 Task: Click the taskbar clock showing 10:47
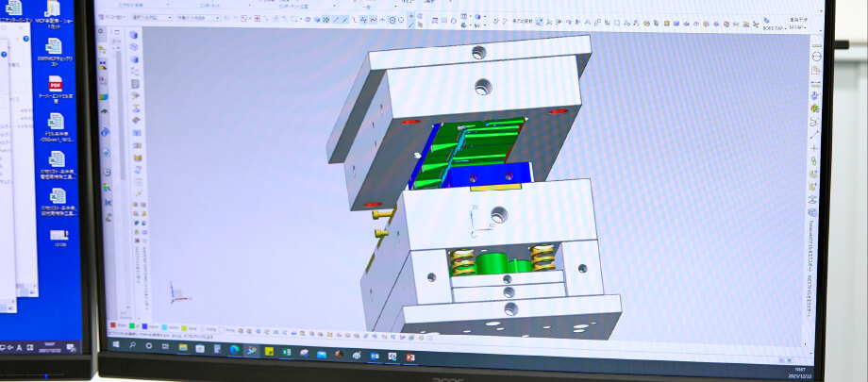point(800,371)
